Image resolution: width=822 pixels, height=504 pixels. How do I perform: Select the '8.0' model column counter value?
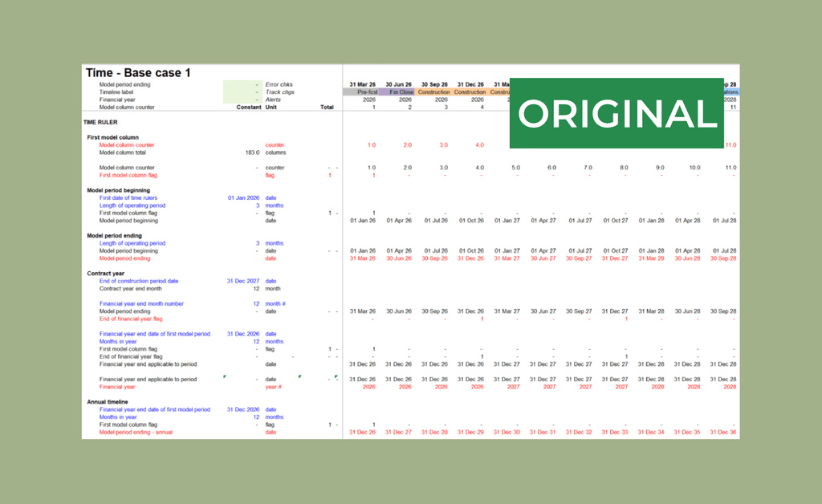click(624, 169)
